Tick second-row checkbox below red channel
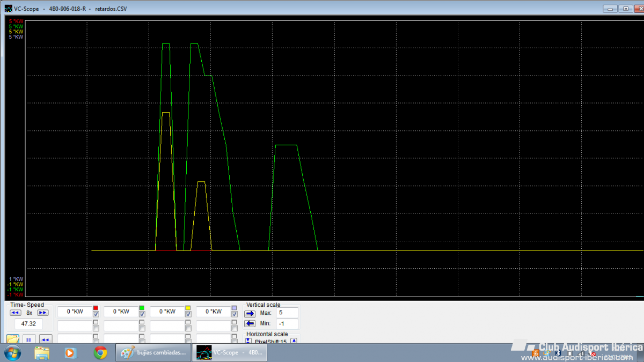 (96, 328)
